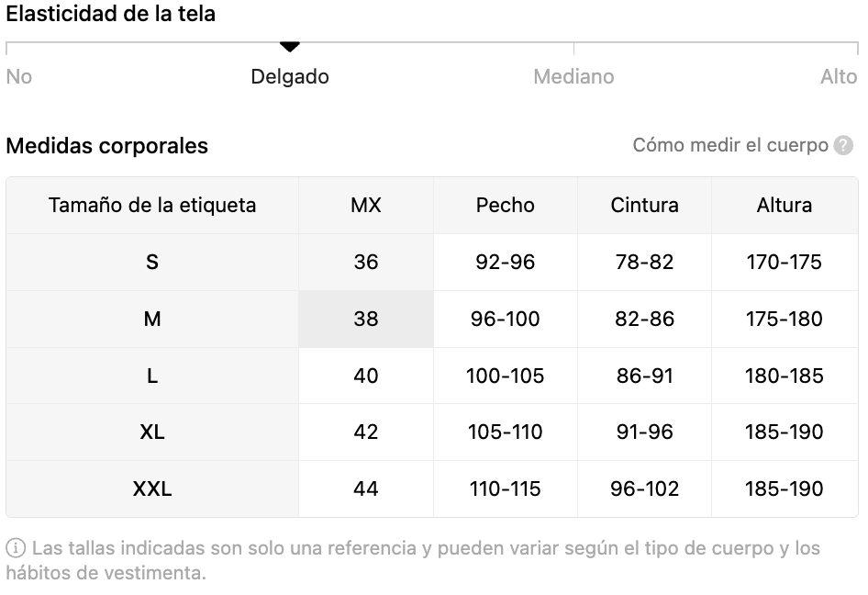Viewport: 868px width, 595px height.
Task: Select the Alto elasticity label
Action: click(839, 76)
